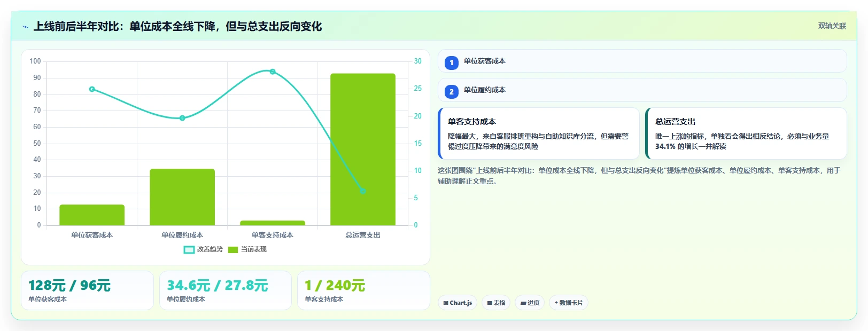868x331 pixels.
Task: Click trend line point above 单位履约成本
Action: tap(182, 118)
